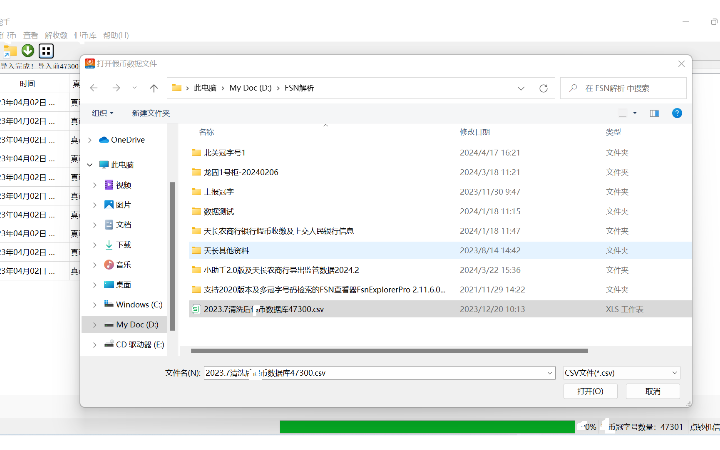720x450 pixels.
Task: Click the 打开(O) button
Action: coord(590,391)
